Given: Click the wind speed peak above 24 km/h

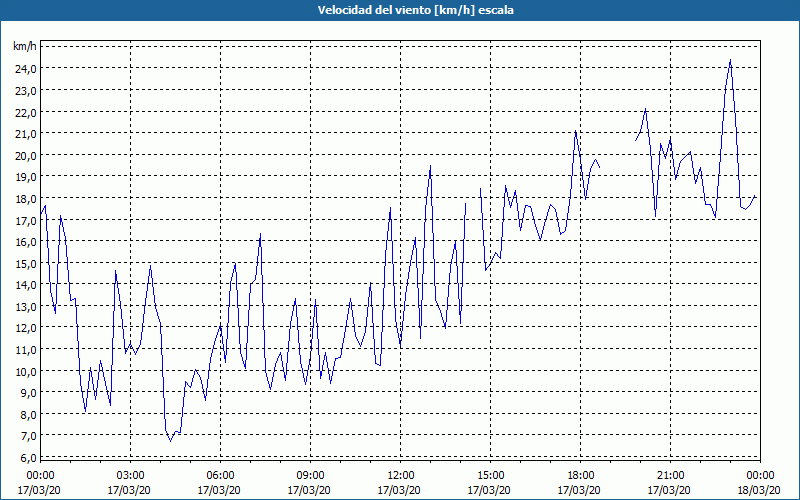Looking at the screenshot, I should (730, 60).
